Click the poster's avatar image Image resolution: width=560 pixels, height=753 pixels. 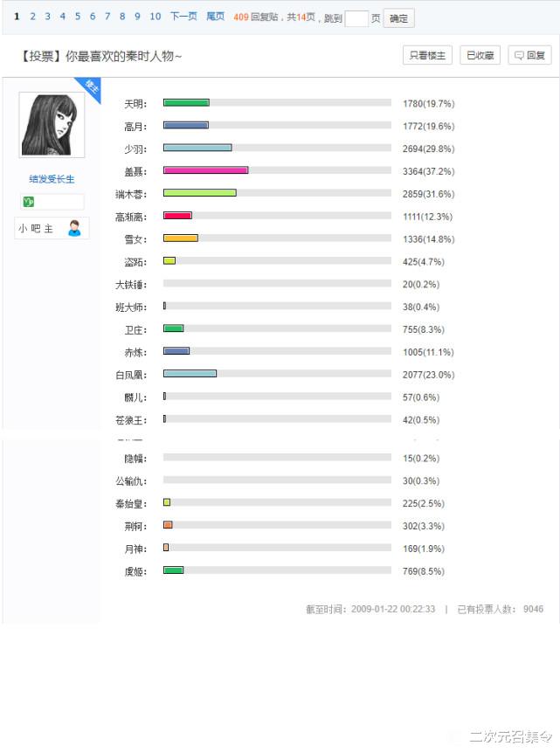(51, 124)
